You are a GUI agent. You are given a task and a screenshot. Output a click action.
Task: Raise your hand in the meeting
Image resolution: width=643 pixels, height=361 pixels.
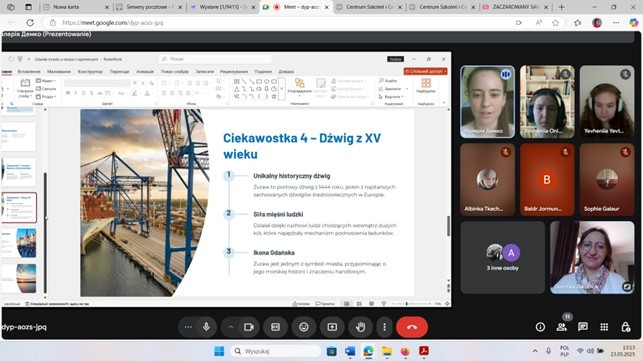(x=360, y=327)
